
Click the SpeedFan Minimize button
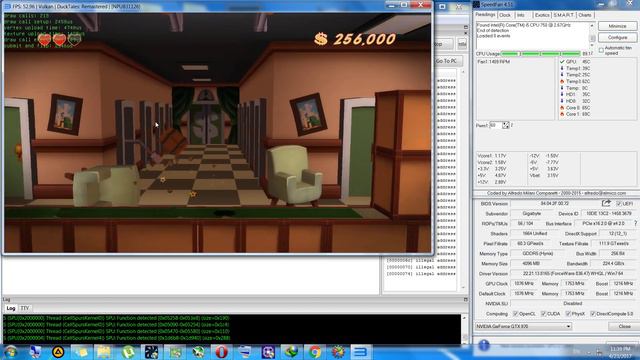[x=617, y=26]
